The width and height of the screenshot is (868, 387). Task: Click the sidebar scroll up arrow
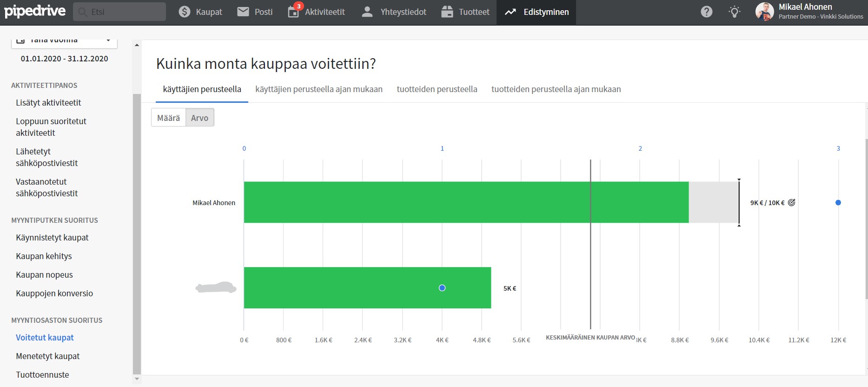(137, 45)
